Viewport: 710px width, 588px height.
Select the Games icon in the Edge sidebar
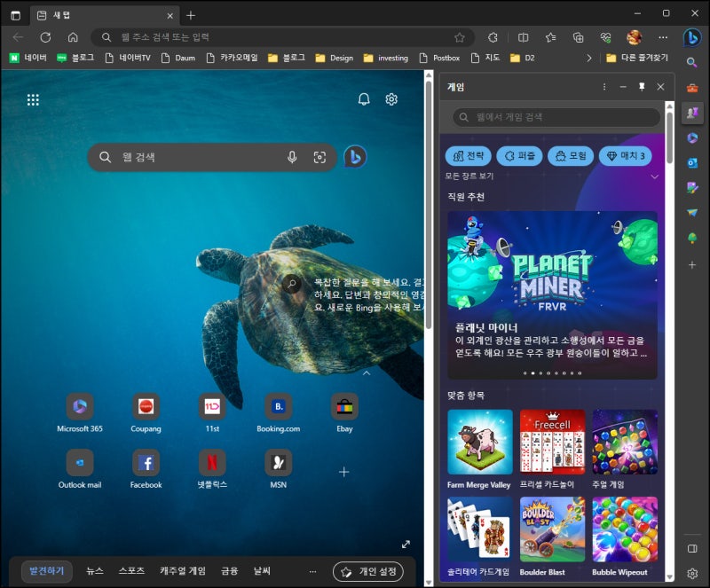692,113
